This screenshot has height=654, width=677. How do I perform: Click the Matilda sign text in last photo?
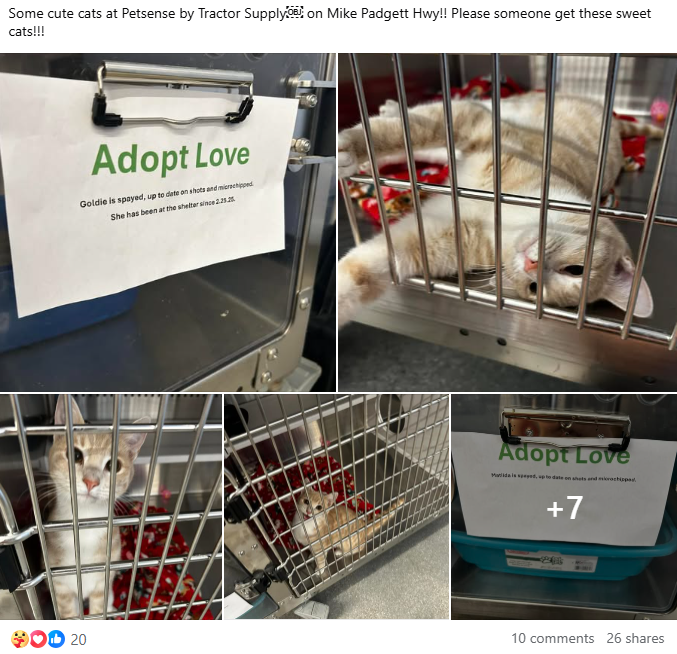pyautogui.click(x=563, y=478)
